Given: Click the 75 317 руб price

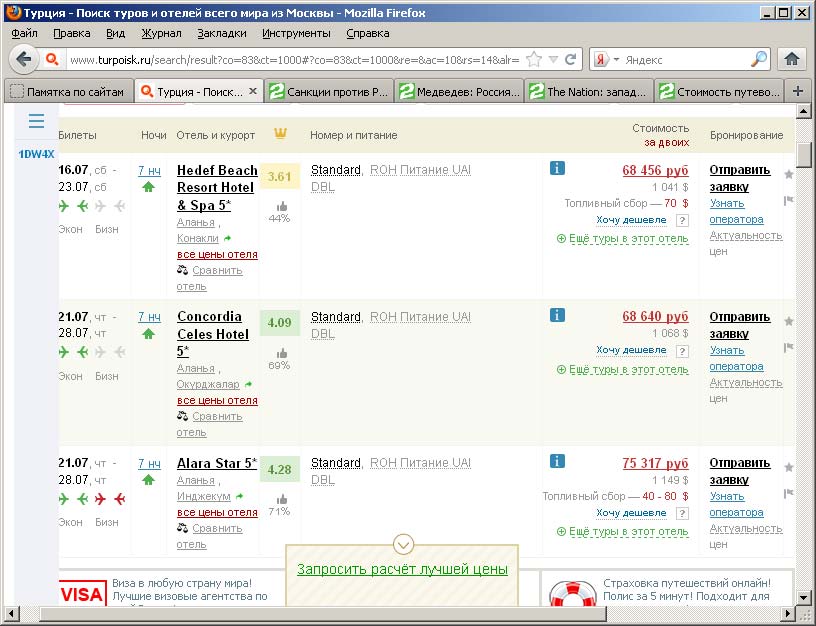Looking at the screenshot, I should pos(655,463).
